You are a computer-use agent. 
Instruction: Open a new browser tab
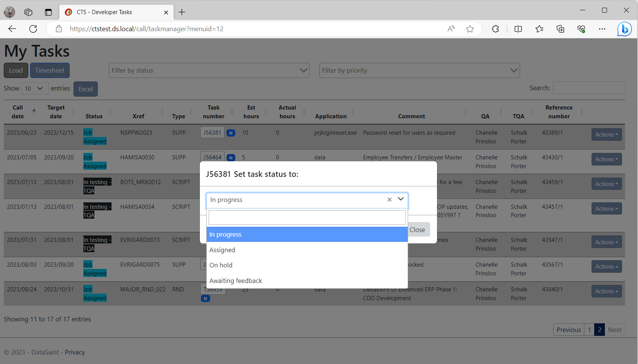(182, 12)
